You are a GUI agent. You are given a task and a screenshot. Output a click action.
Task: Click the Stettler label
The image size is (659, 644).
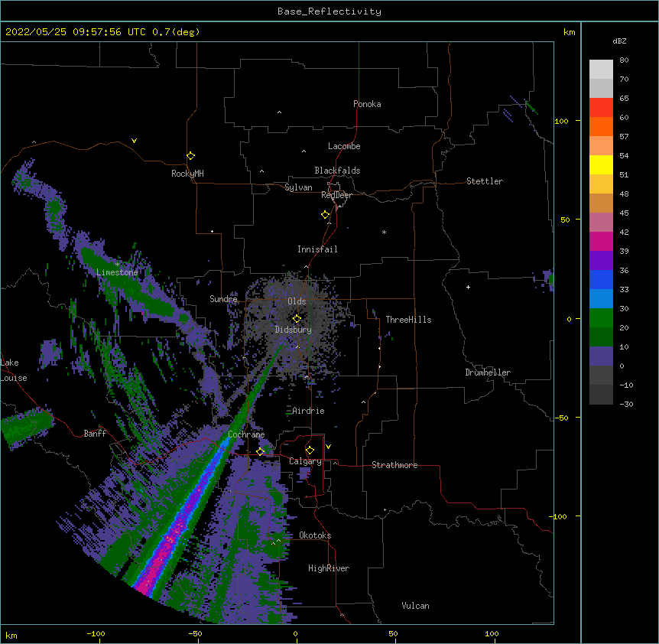(485, 181)
